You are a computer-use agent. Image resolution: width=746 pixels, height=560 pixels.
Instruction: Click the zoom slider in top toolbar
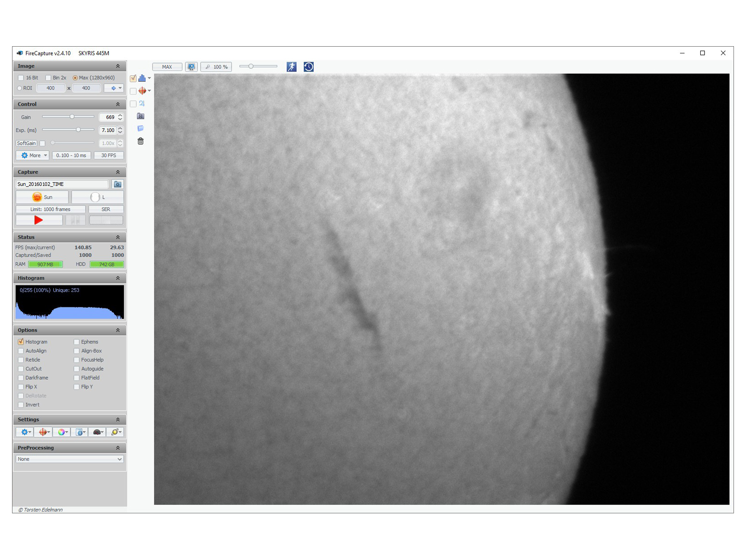pos(258,66)
